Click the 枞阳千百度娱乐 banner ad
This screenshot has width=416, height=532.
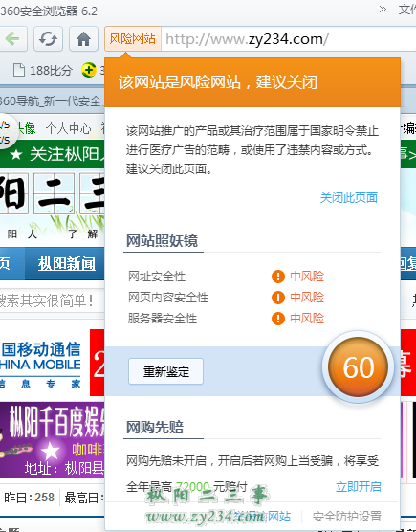point(53,440)
